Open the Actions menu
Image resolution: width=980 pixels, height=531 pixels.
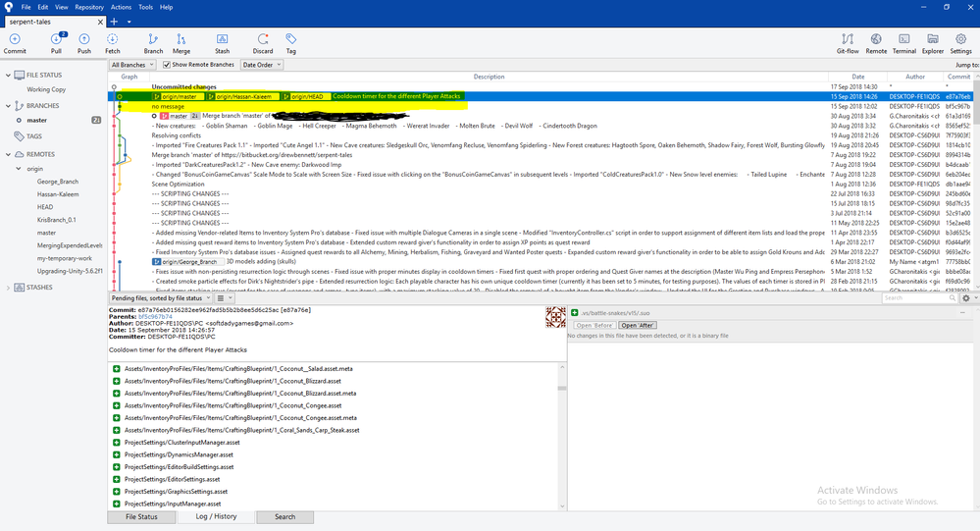[122, 8]
